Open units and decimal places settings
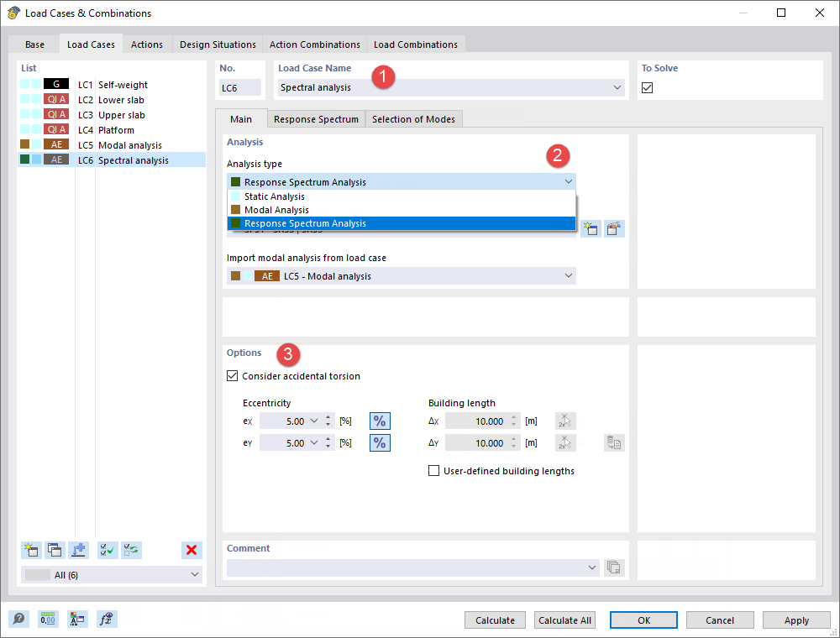The height and width of the screenshot is (638, 840). click(x=48, y=619)
